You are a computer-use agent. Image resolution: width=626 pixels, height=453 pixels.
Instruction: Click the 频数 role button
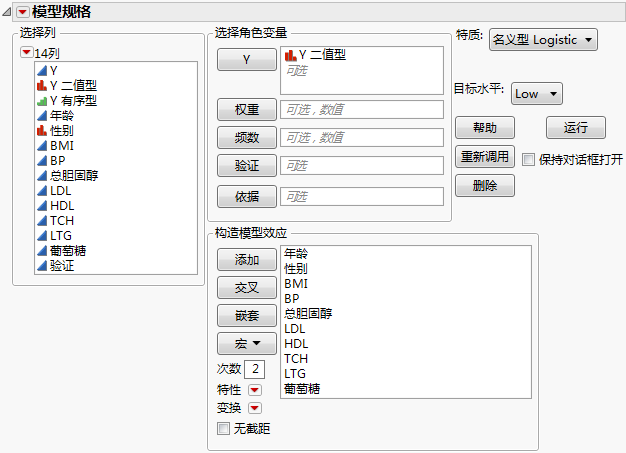pyautogui.click(x=247, y=137)
